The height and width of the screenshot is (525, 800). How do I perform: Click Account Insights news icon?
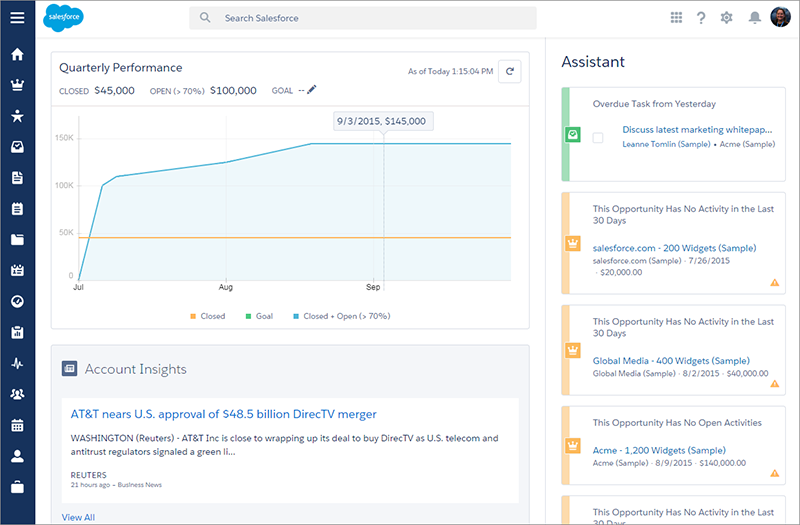pos(69,368)
